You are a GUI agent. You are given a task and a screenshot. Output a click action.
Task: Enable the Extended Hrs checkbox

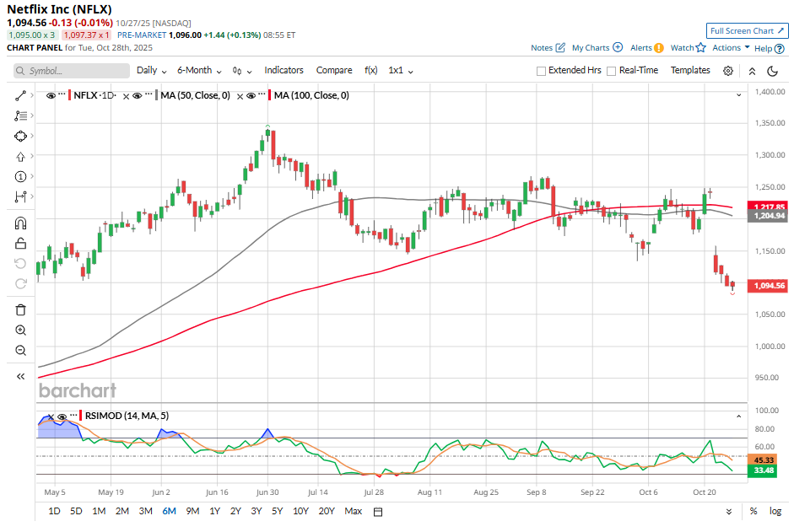coord(541,71)
